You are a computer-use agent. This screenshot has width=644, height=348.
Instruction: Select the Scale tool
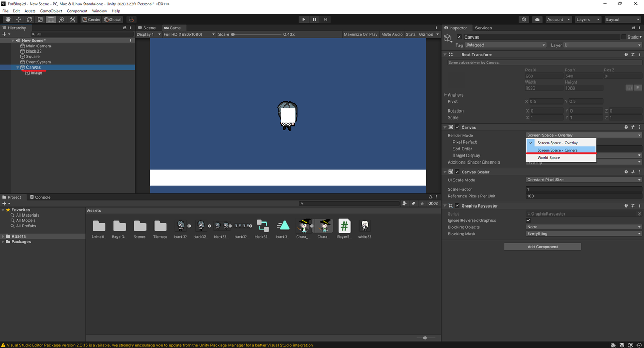[x=40, y=19]
